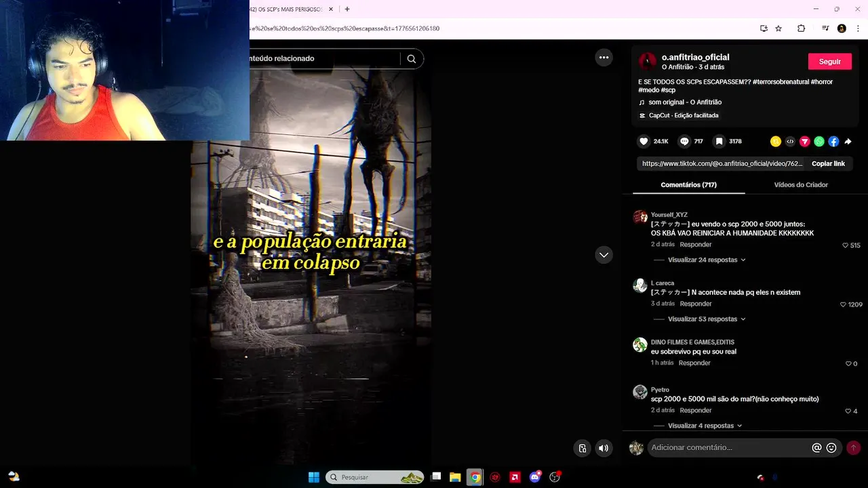Reply to L careca via Responder
The image size is (868, 488).
tap(696, 304)
